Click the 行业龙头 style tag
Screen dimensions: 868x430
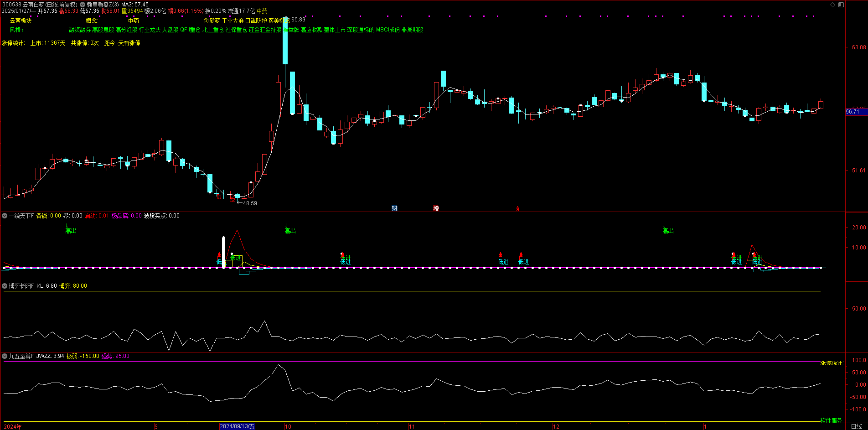pyautogui.click(x=150, y=30)
